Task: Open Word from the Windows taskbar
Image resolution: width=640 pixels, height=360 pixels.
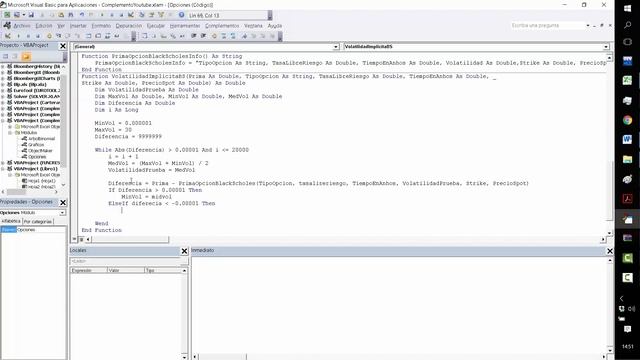Action: [627, 140]
